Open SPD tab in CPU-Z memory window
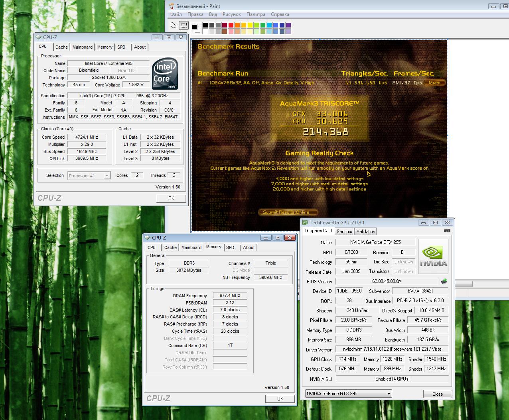This screenshot has height=420, width=509. 230,247
